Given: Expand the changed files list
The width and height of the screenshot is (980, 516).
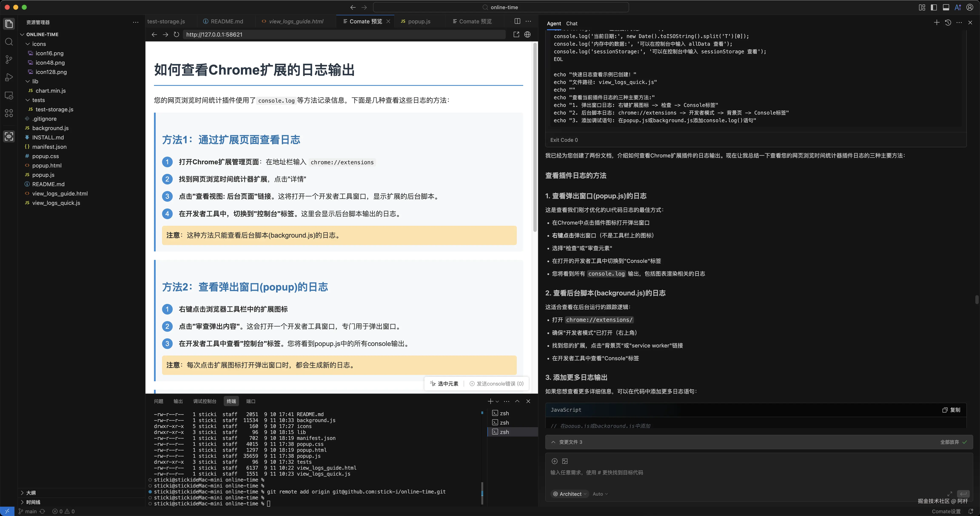Looking at the screenshot, I should 553,442.
